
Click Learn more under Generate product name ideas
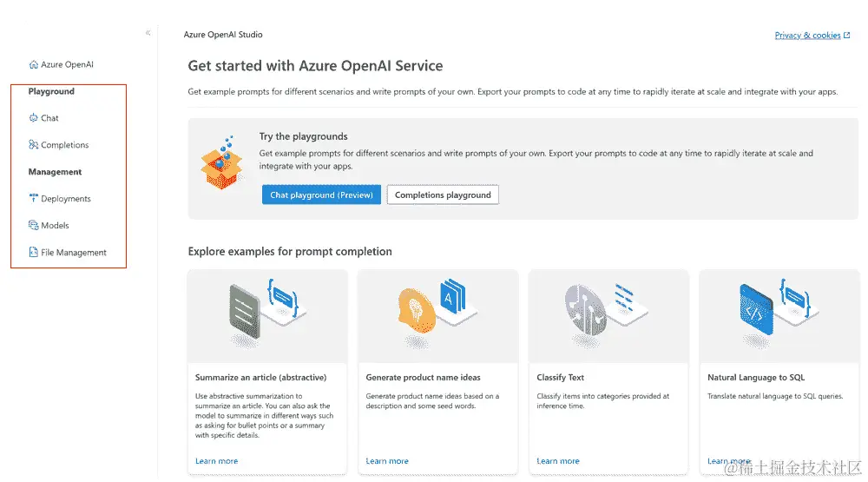387,461
